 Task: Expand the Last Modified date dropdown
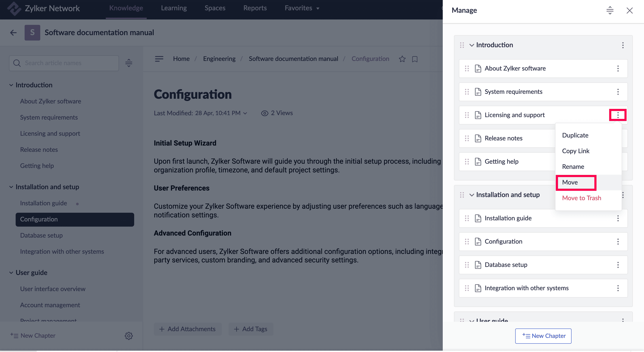245,113
